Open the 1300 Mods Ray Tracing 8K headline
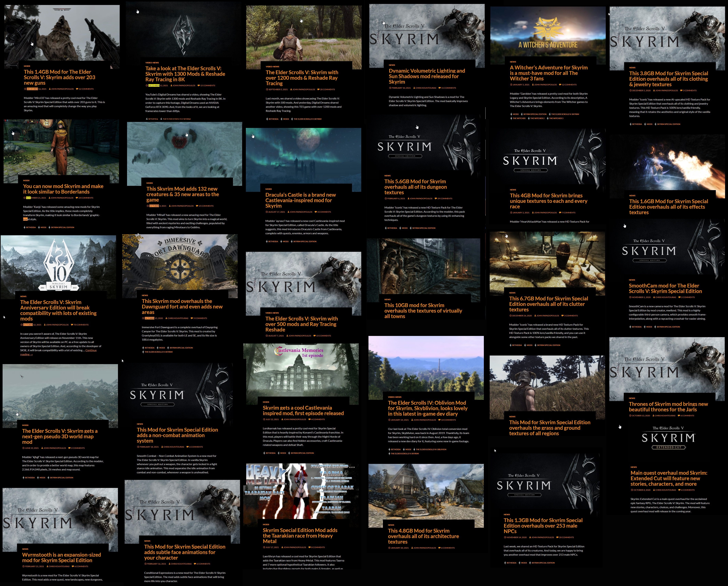 185,74
